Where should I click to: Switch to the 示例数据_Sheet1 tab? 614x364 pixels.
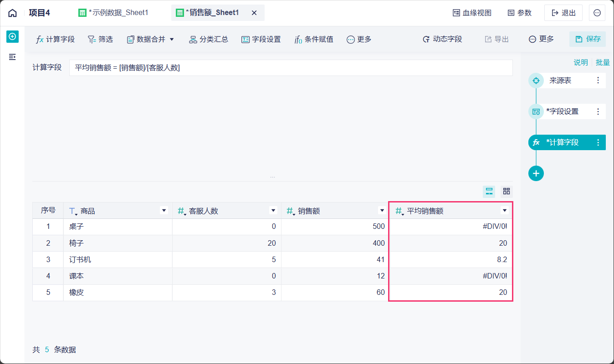coord(113,13)
